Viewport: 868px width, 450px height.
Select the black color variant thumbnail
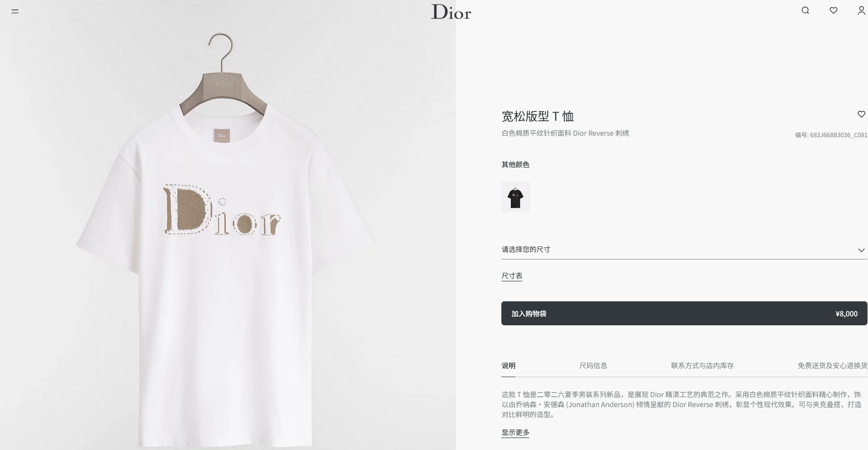point(515,197)
